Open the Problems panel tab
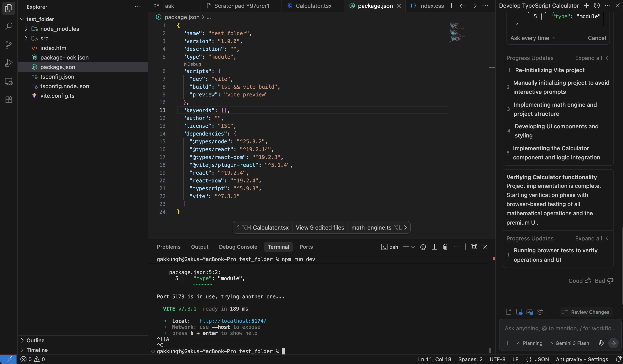The height and width of the screenshot is (364, 623). point(169,247)
